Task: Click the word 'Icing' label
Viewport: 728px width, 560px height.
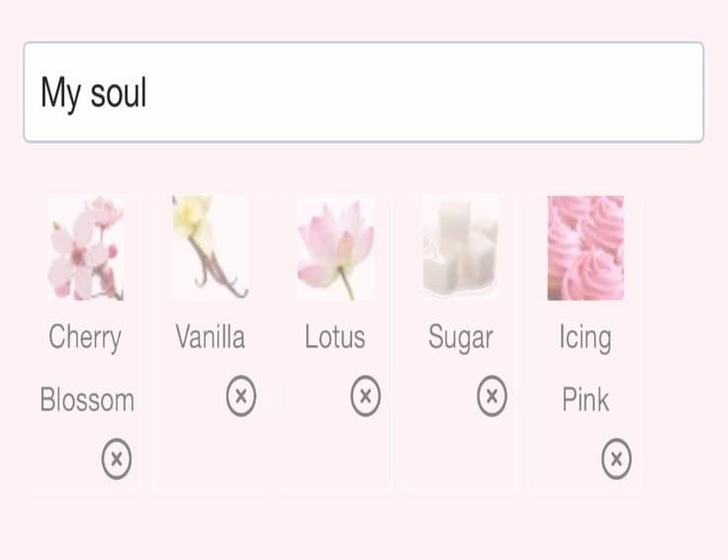Action: point(585,338)
